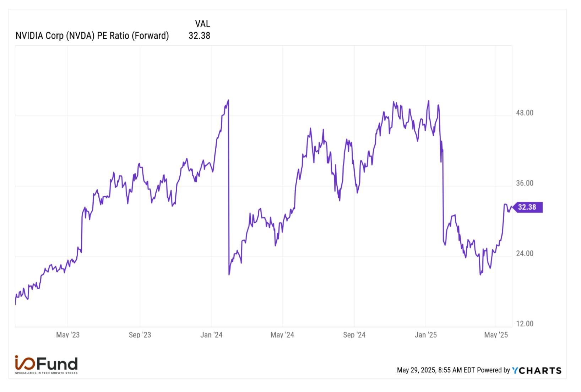
Task: Select the Sep '23 axis label
Action: point(140,335)
